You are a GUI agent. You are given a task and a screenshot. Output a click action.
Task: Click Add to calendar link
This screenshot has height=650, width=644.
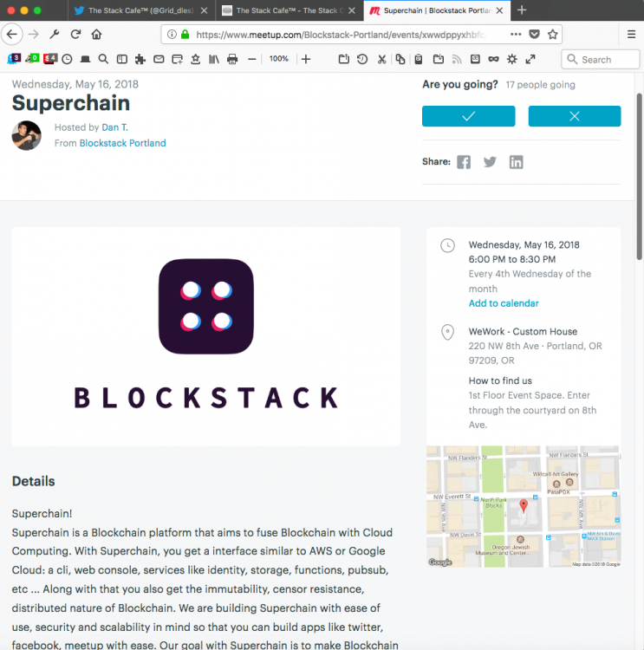click(504, 303)
